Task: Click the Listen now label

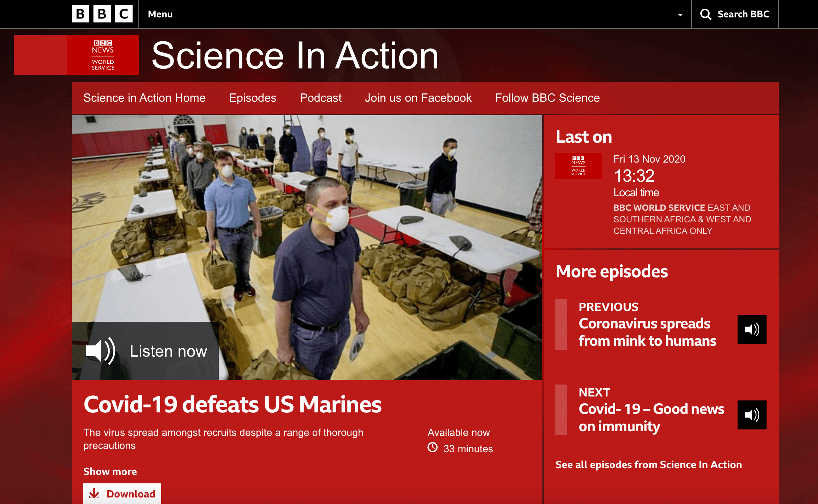Action: coord(168,351)
